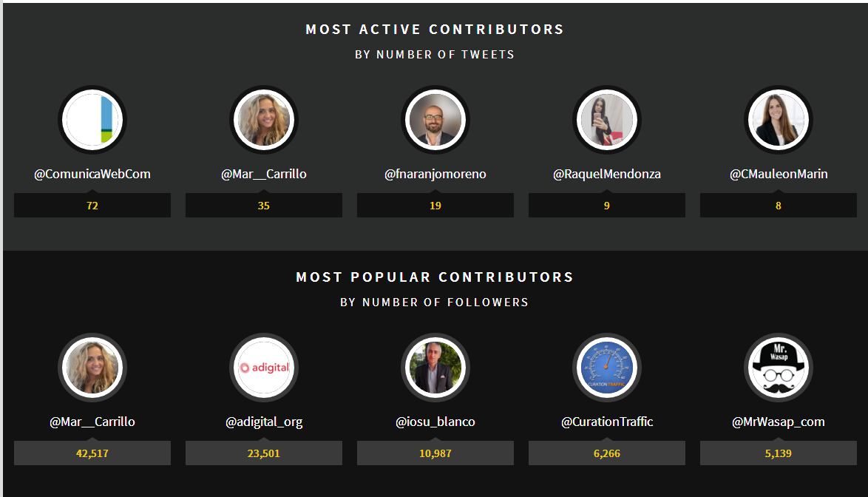Click the 42,517 followers count box
Screen dimensions: 868x497
click(x=92, y=453)
